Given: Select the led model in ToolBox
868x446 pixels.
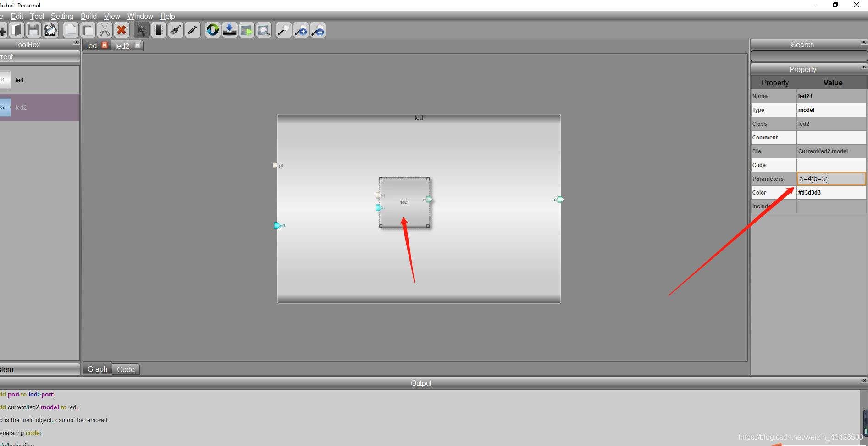Looking at the screenshot, I should tap(39, 80).
